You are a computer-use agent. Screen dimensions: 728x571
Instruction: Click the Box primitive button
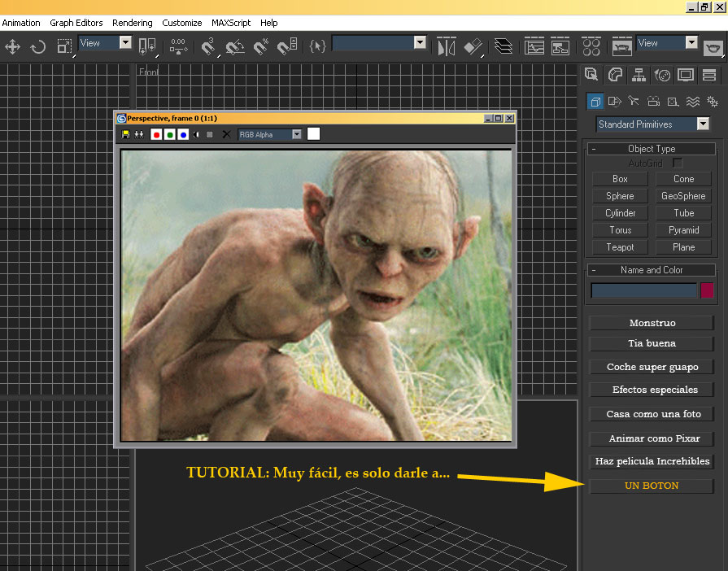pyautogui.click(x=620, y=179)
